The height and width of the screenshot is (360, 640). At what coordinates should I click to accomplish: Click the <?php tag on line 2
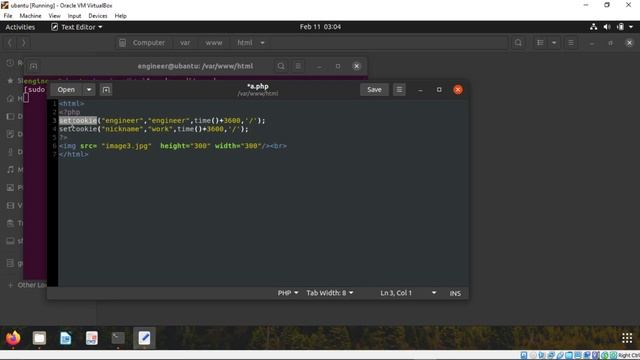pos(69,112)
